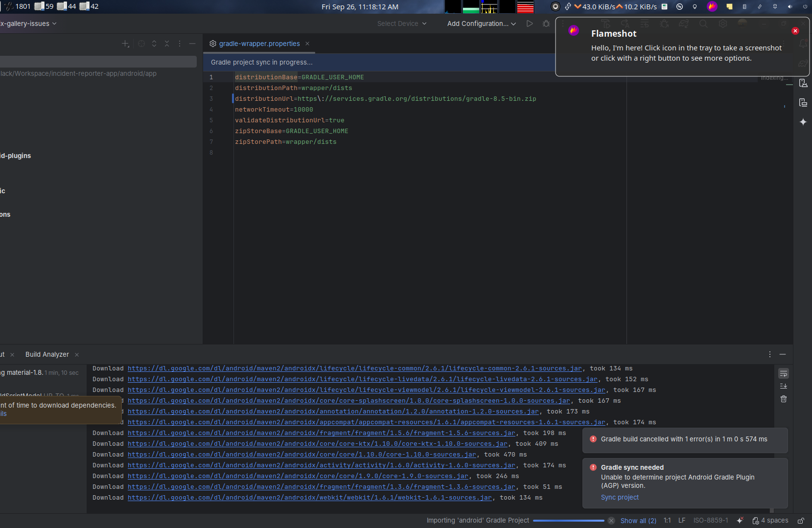This screenshot has width=812, height=528.
Task: Click the Gradle import progress bar
Action: pos(568,521)
